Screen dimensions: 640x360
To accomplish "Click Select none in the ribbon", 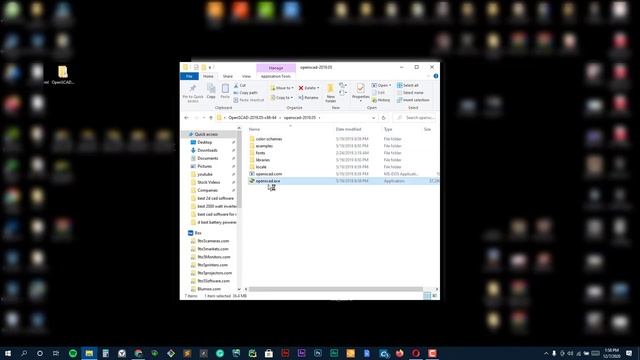I will click(410, 93).
